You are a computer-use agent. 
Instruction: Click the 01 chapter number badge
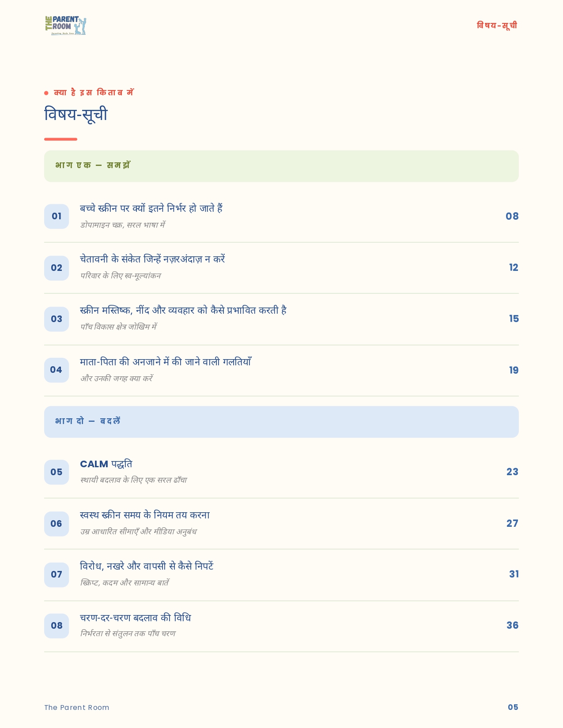[x=57, y=216]
